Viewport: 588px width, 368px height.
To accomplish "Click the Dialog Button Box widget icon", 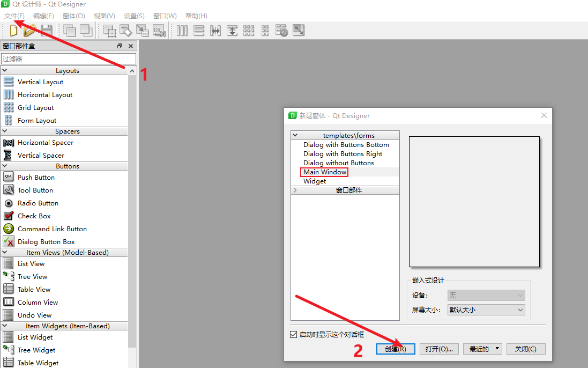I will (x=9, y=241).
